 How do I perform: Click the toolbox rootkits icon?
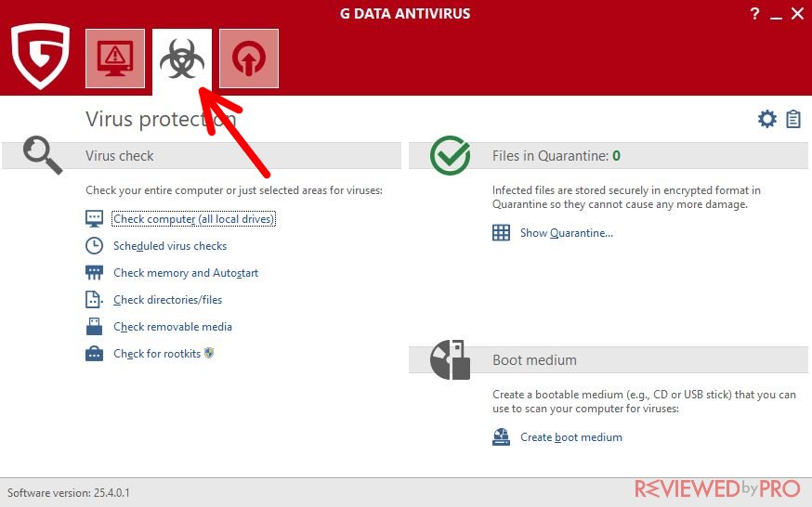94,354
